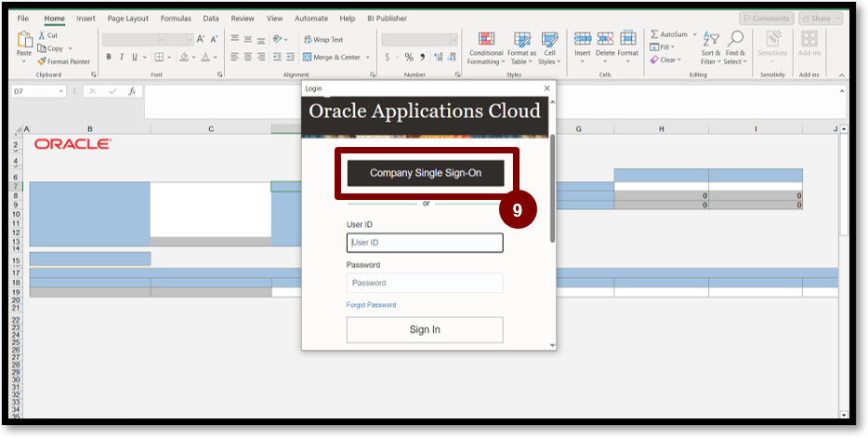Viewport: 868px width, 438px height.
Task: Click the Company Single Sign-On button
Action: click(426, 173)
